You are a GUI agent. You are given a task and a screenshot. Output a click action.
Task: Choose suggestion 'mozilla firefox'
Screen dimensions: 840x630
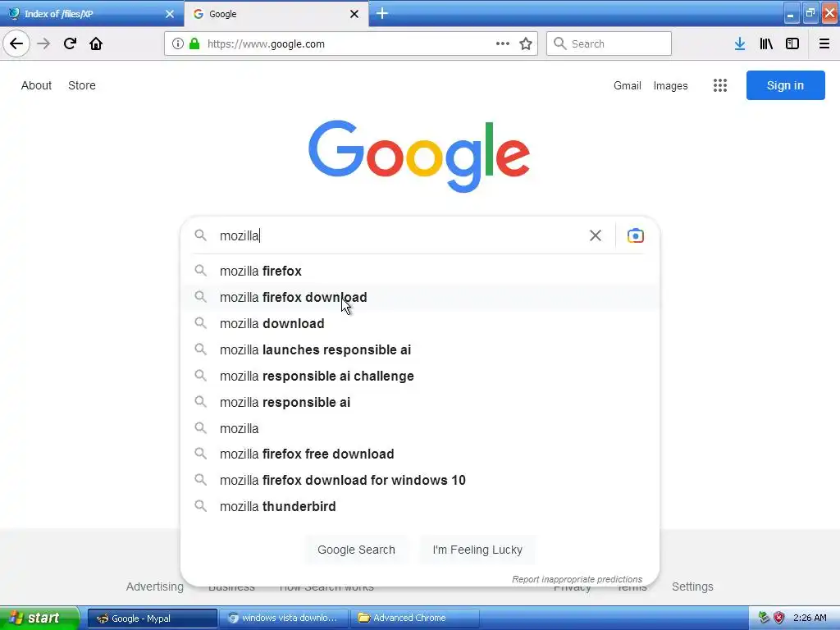pos(420,271)
